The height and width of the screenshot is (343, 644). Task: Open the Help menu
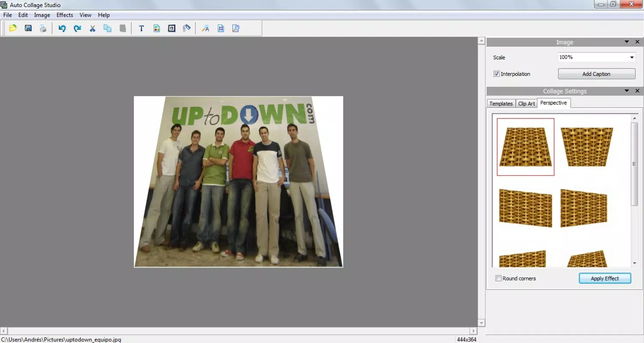[x=104, y=15]
